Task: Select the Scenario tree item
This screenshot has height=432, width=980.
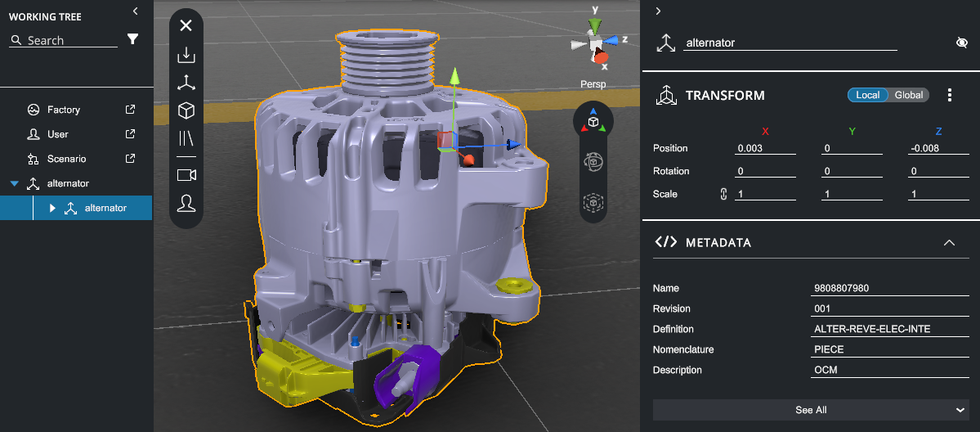Action: 66,159
